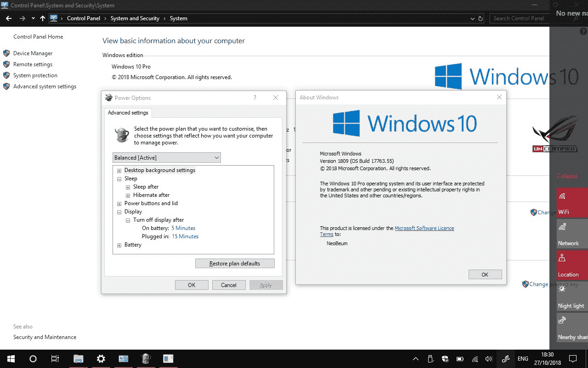
Task: Open the Wi-Fi network tray icon
Action: click(475, 359)
